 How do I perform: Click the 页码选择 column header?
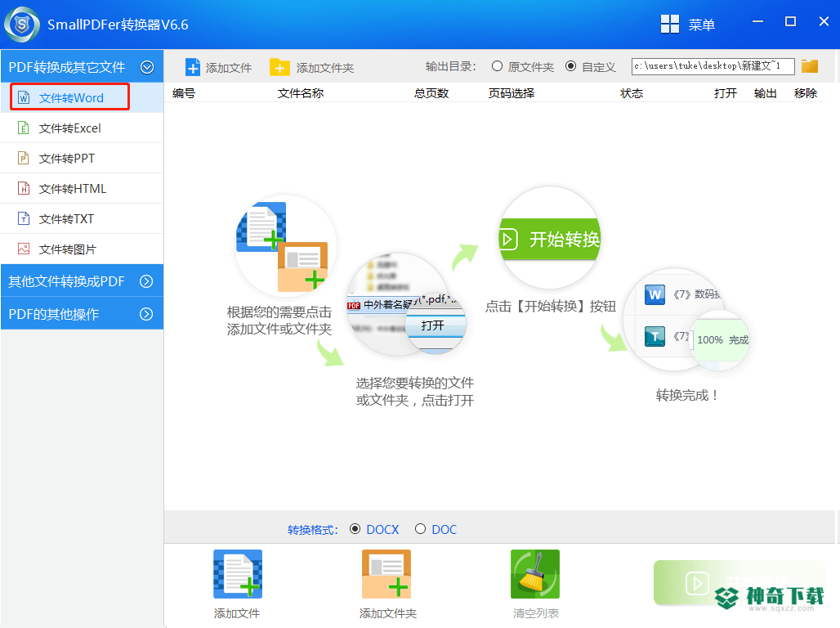(511, 92)
